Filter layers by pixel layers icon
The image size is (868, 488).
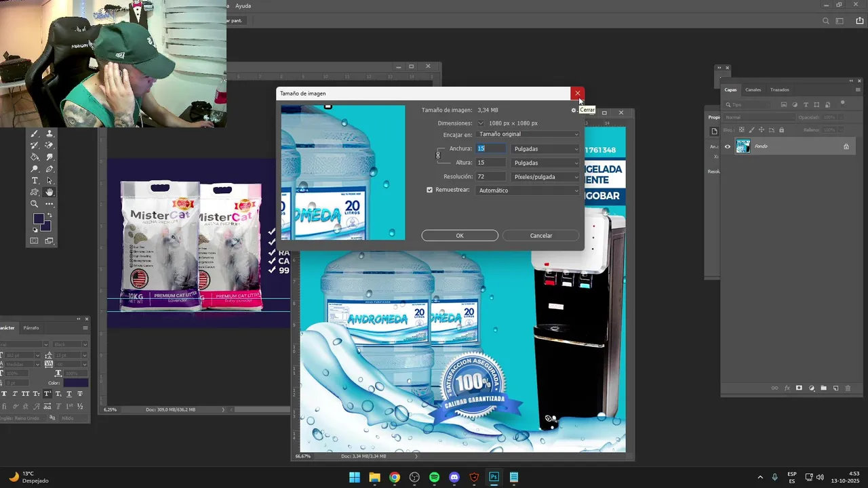tap(784, 104)
